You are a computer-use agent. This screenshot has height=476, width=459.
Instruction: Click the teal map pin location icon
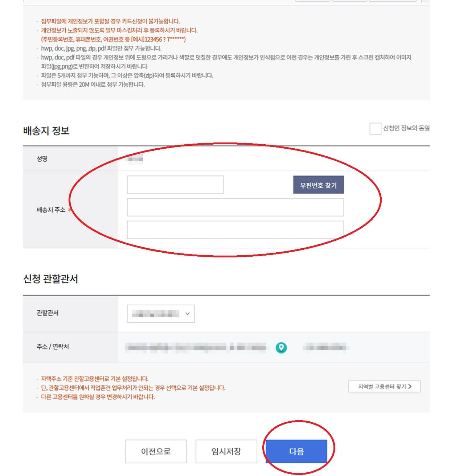[x=281, y=348]
